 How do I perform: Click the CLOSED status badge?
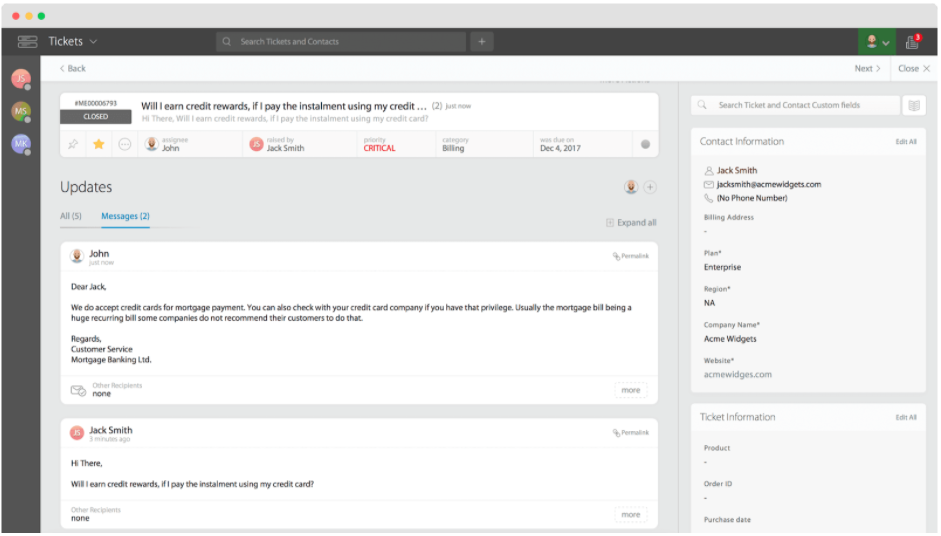click(95, 116)
